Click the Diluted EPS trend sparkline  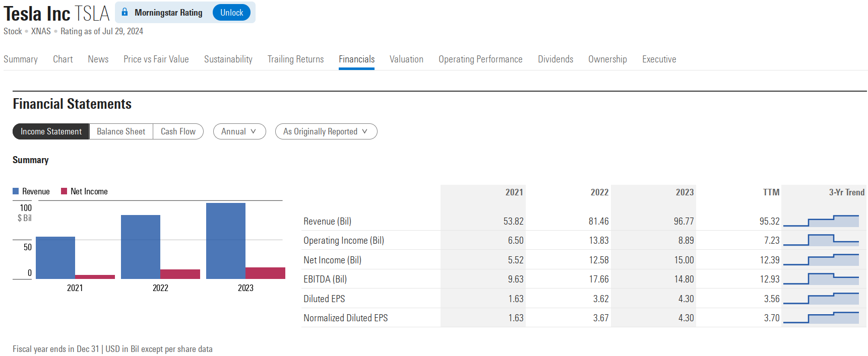point(821,299)
